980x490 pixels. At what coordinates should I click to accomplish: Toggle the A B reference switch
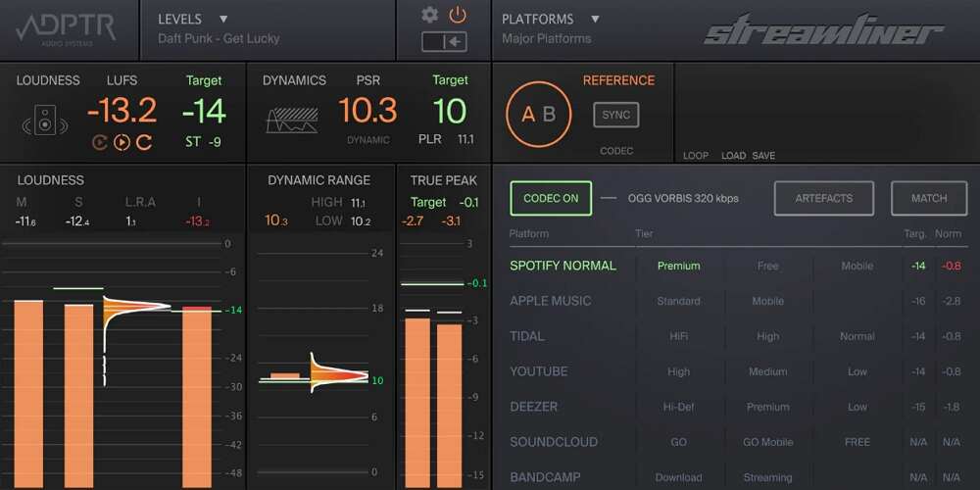click(539, 115)
